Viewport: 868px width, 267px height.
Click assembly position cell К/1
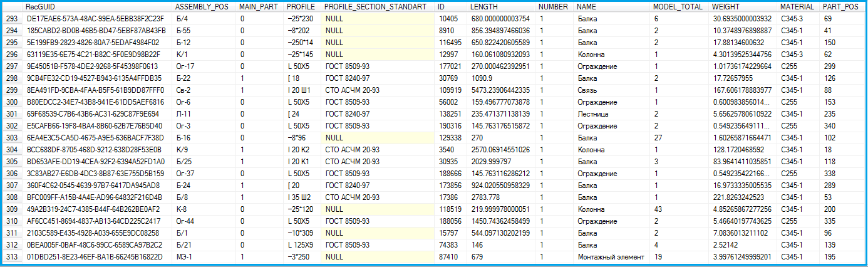tap(205, 55)
